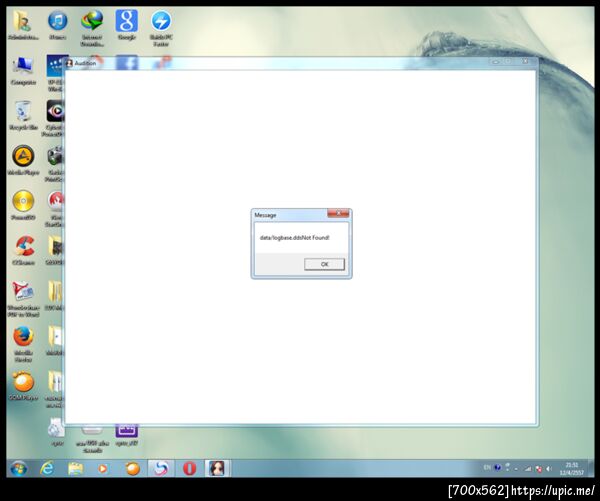600x501 pixels.
Task: Click the blue round help tray icon
Action: click(x=497, y=467)
